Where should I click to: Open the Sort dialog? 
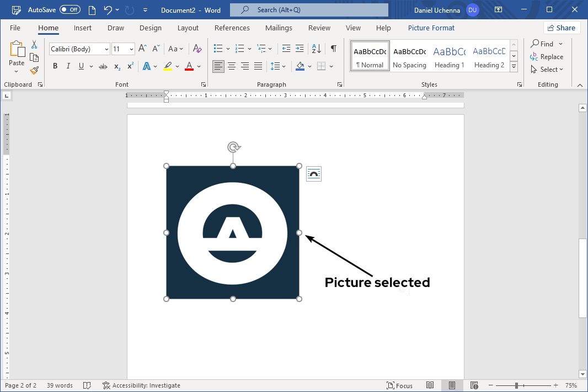coord(316,49)
